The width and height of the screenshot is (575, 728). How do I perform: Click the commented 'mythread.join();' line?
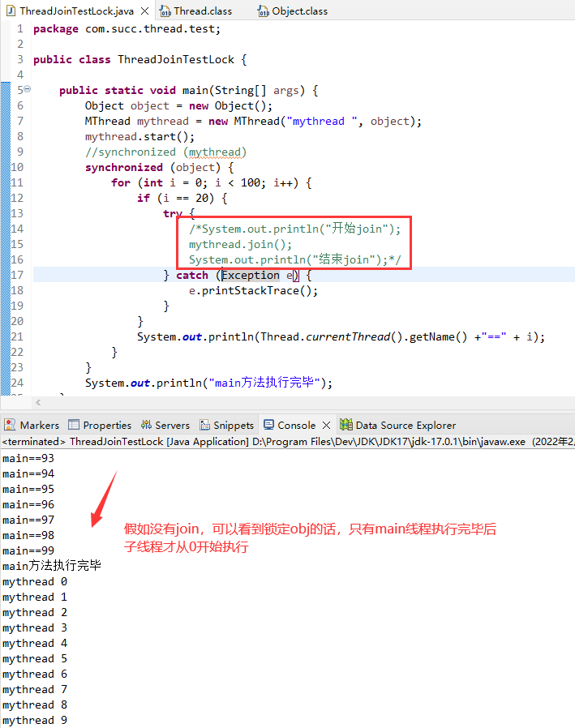(x=240, y=244)
